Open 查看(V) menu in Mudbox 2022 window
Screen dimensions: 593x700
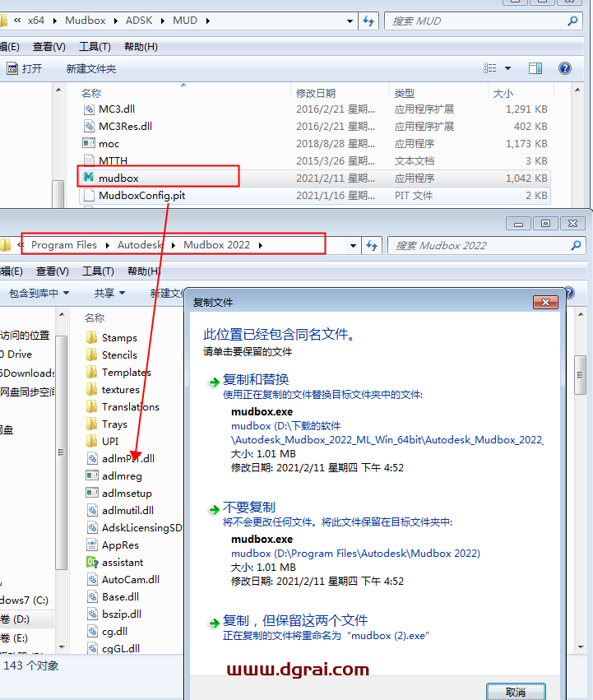coord(53,271)
